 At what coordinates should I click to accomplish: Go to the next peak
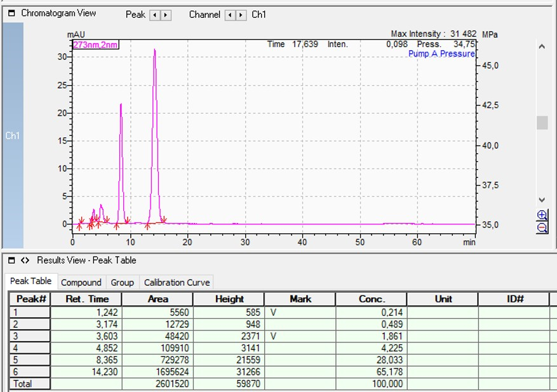(166, 15)
